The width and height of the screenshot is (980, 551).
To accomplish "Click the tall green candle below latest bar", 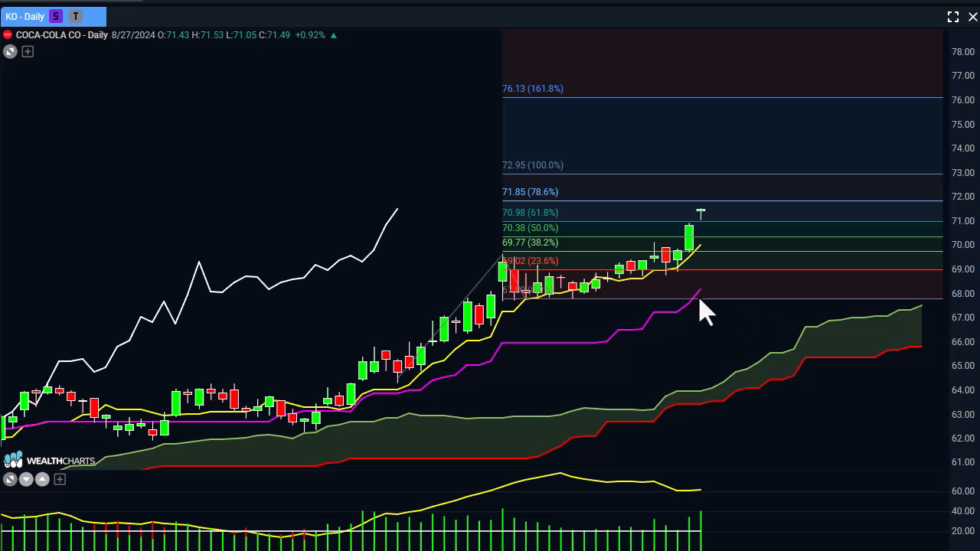I will coord(689,237).
